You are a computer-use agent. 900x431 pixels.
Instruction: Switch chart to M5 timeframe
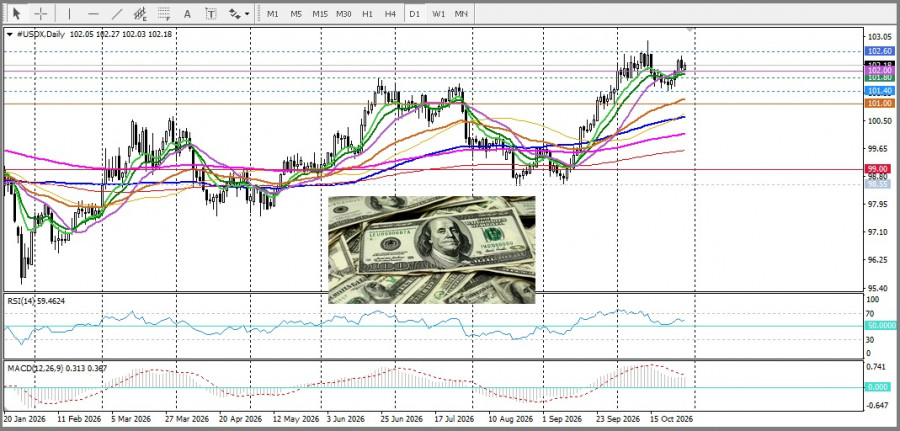click(x=296, y=13)
